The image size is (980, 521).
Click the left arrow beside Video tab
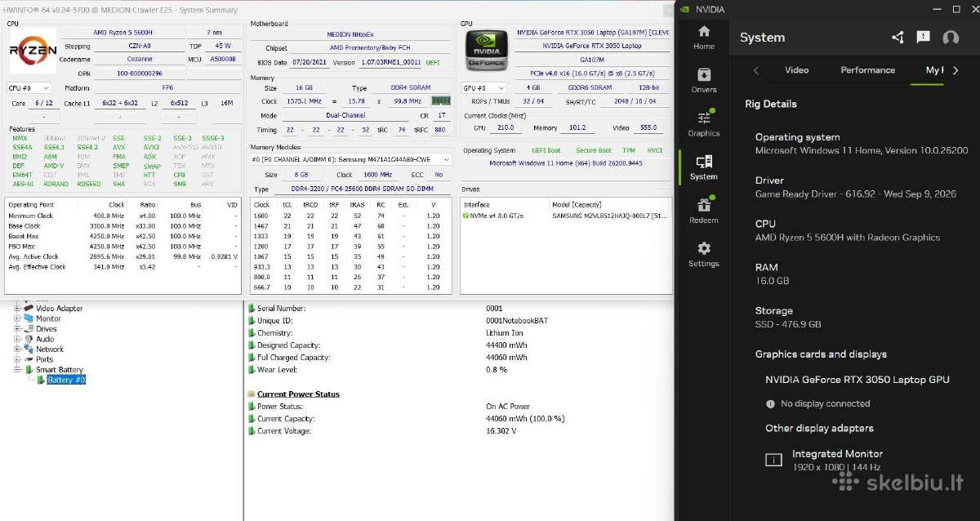(x=756, y=70)
